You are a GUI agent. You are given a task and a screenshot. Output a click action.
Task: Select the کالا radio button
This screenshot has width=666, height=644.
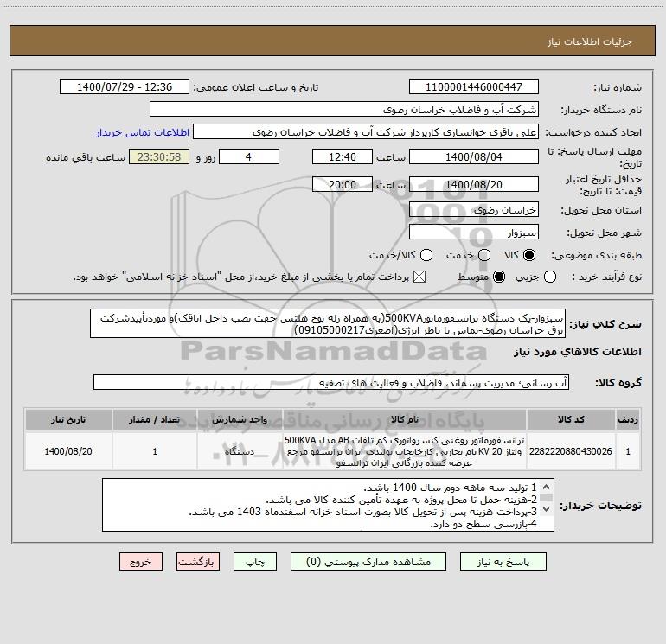529,255
